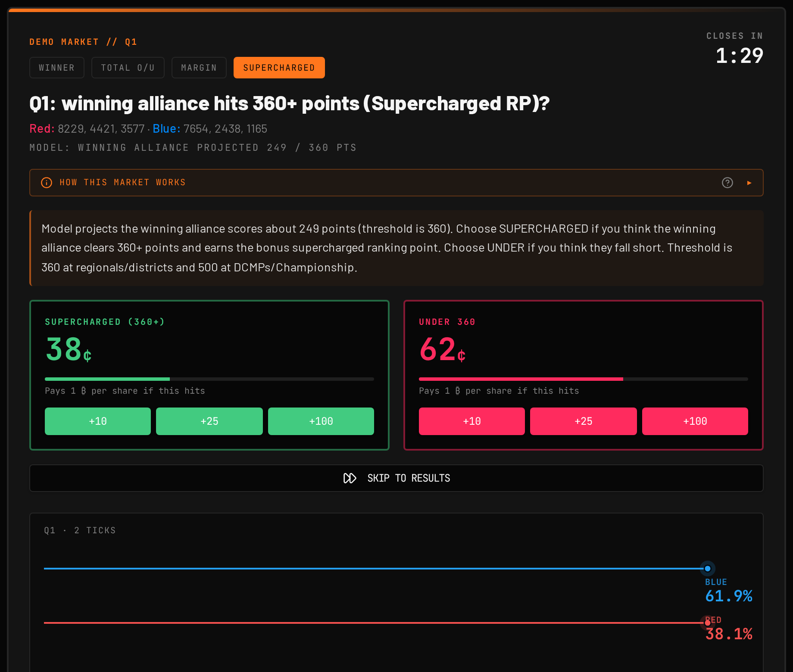Click the 62¢ Under 360 price
This screenshot has width=793, height=672.
443,349
